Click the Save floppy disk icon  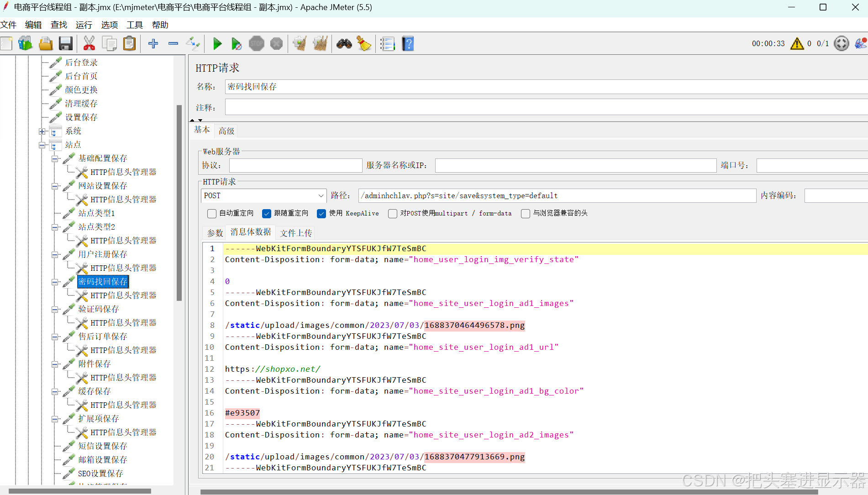coord(66,44)
